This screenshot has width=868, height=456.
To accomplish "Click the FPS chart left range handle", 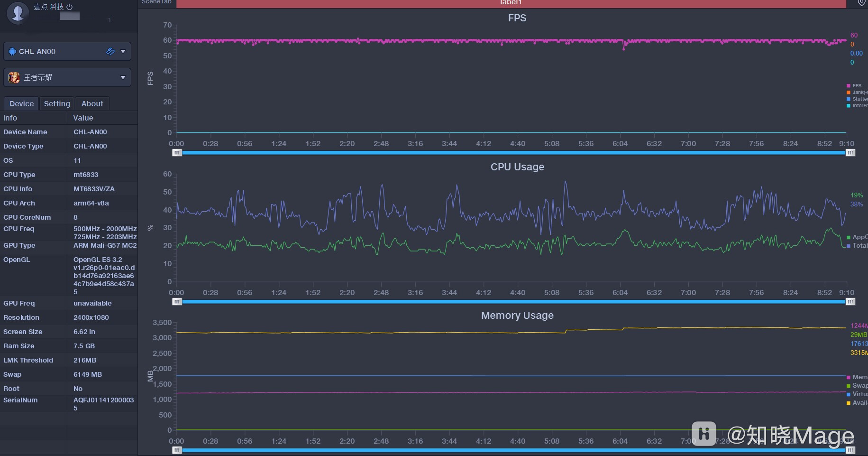I will (177, 153).
